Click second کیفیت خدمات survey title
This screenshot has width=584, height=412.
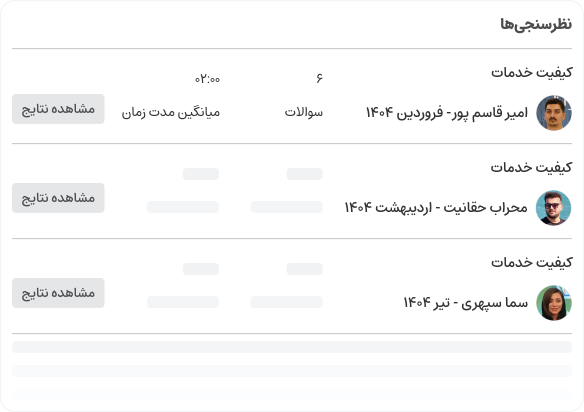pos(531,167)
